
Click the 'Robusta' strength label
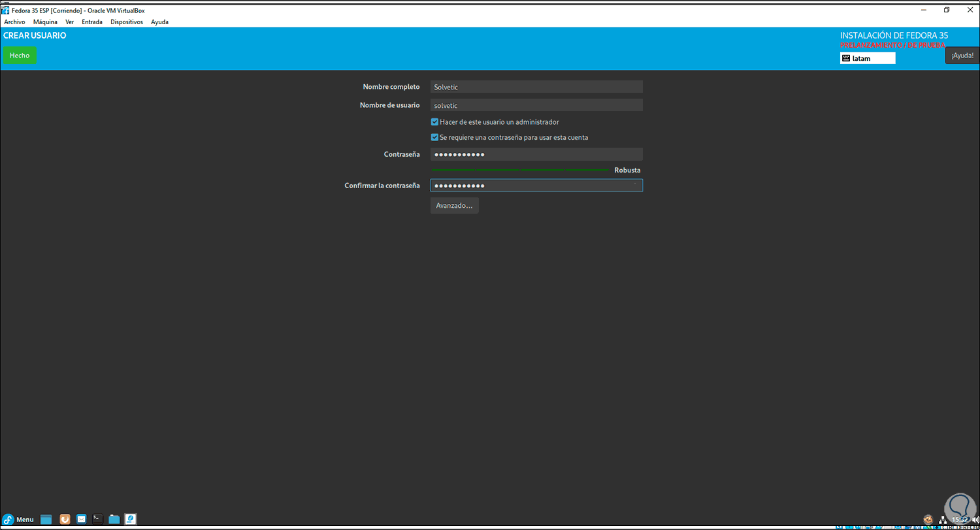(627, 170)
